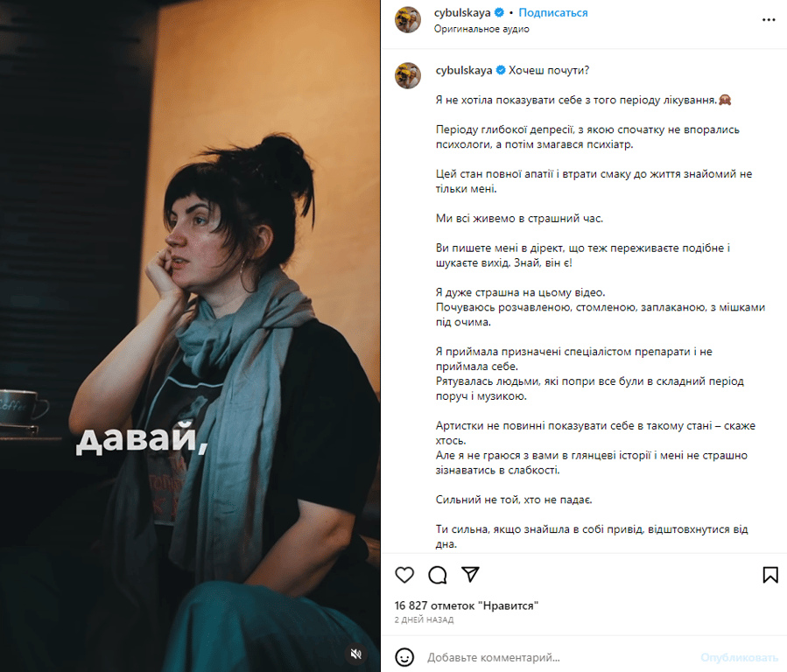Click the verified badge next to the header username
This screenshot has height=672, width=787.
pos(499,12)
